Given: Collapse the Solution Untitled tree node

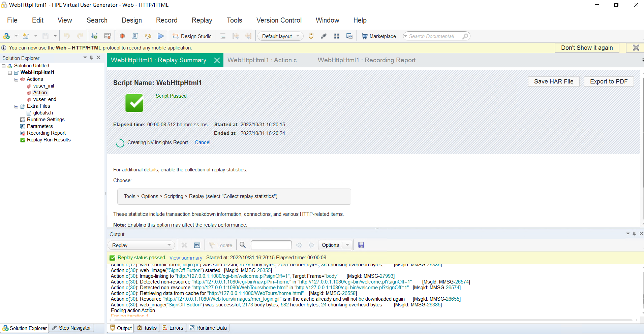Looking at the screenshot, I should pos(4,66).
